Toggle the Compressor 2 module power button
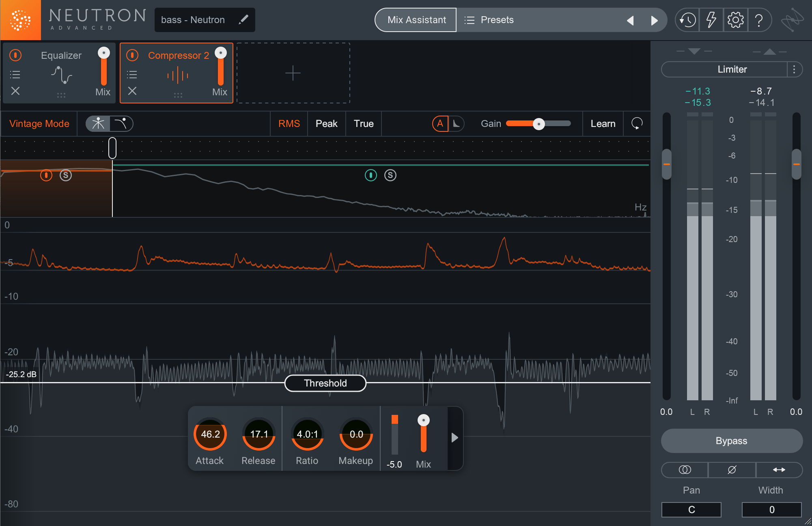The image size is (812, 526). click(132, 55)
